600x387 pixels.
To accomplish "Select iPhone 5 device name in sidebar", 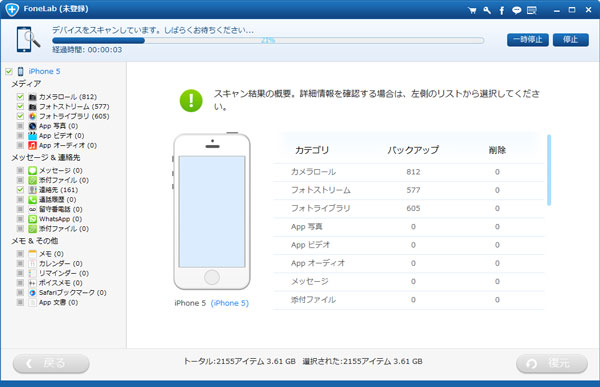I will [x=44, y=72].
